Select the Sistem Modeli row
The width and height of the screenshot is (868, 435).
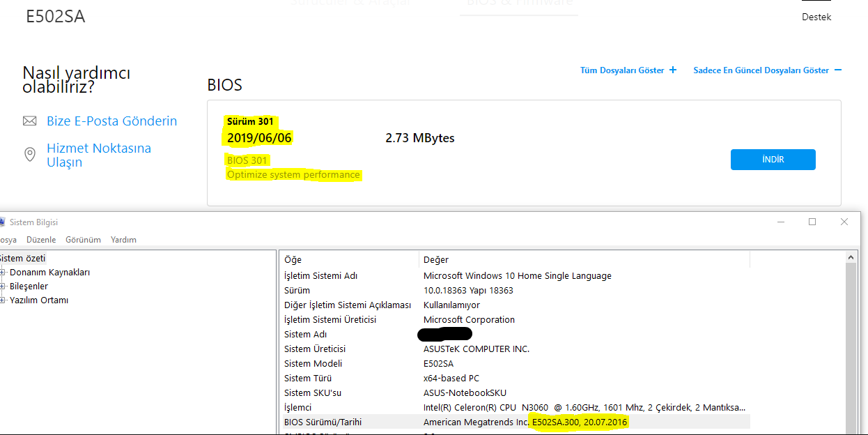[x=515, y=364]
